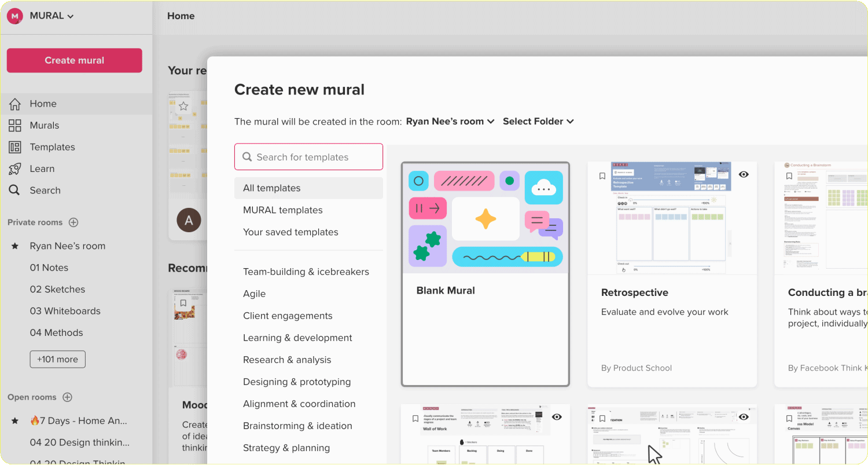This screenshot has height=465, width=868.
Task: Add a new open room with plus icon
Action: coord(67,397)
